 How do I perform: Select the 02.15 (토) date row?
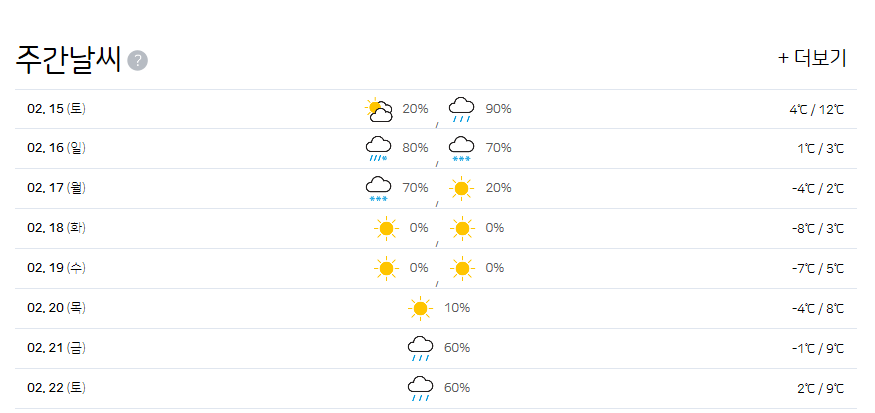coord(436,109)
